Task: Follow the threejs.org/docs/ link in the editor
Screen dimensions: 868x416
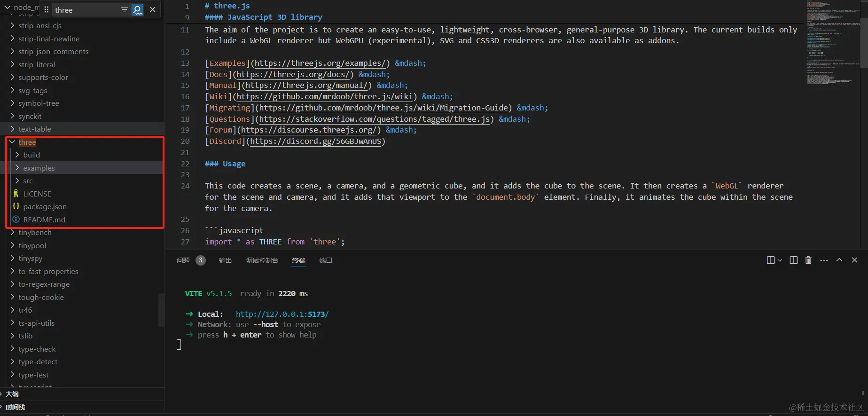Action: pyautogui.click(x=293, y=74)
